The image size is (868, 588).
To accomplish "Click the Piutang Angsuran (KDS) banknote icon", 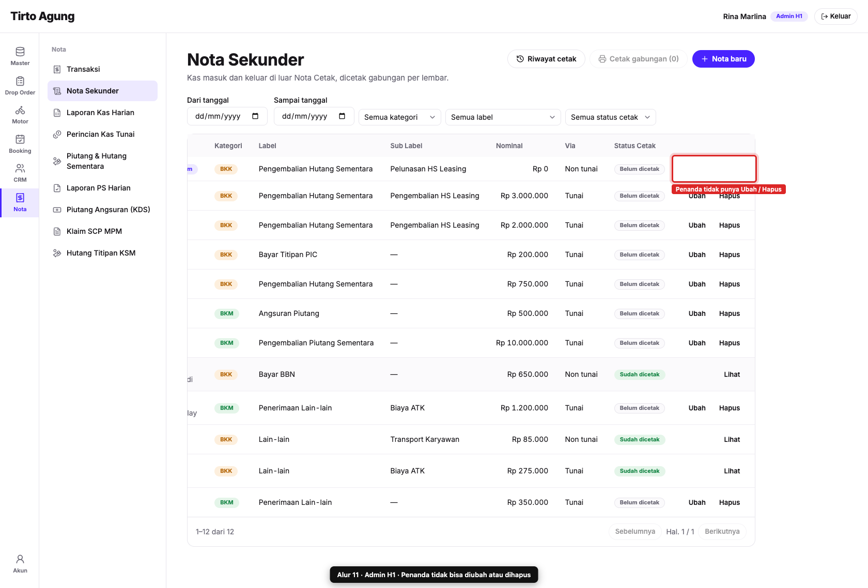I will pyautogui.click(x=57, y=210).
